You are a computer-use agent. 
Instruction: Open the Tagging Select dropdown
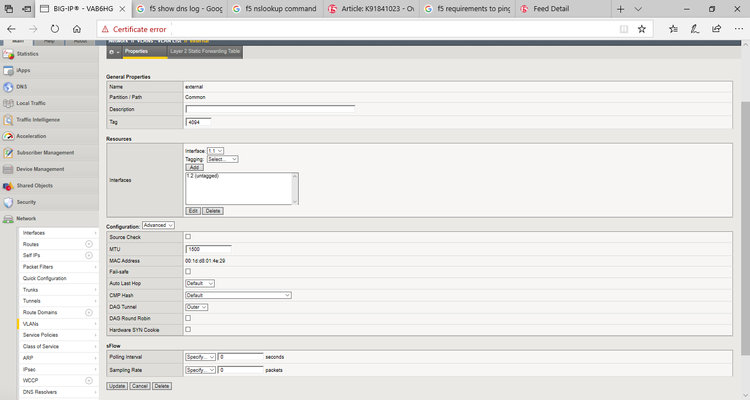click(222, 159)
